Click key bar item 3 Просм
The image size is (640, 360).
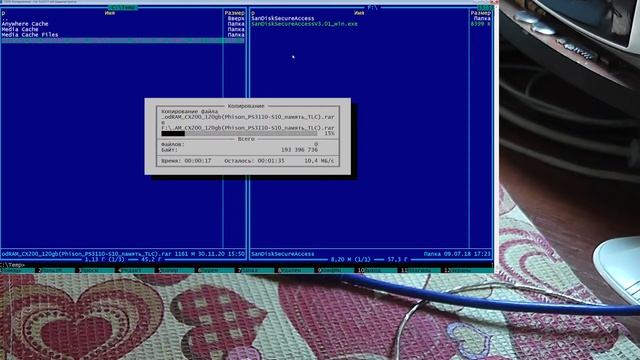point(97,270)
